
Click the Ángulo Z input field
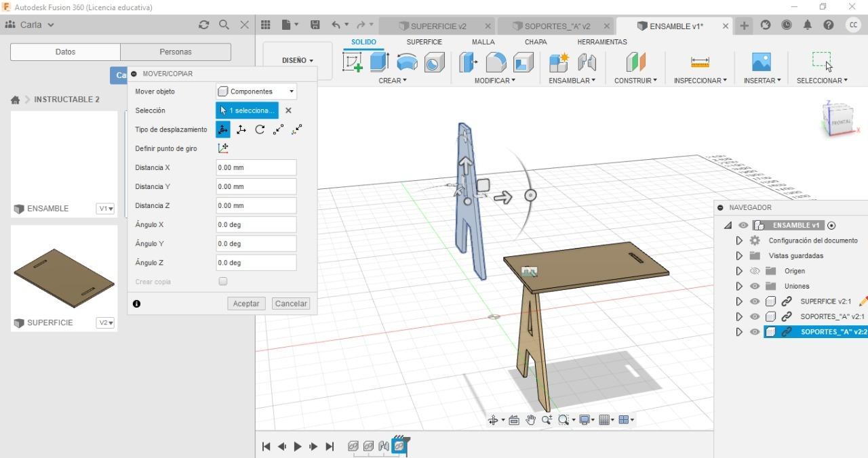click(x=256, y=262)
